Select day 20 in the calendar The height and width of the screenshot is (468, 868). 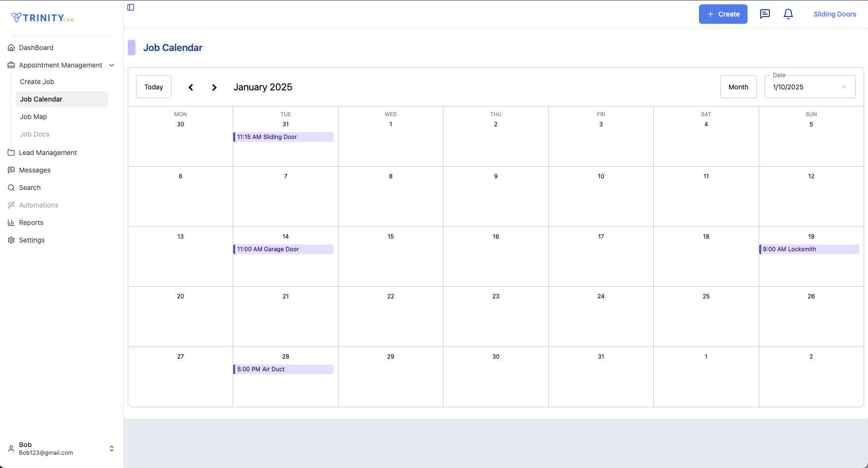(x=180, y=296)
